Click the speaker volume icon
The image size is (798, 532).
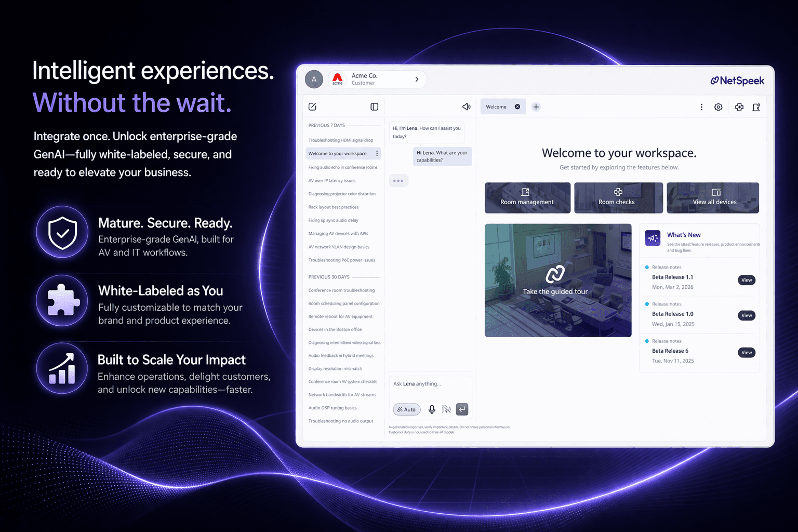point(467,107)
